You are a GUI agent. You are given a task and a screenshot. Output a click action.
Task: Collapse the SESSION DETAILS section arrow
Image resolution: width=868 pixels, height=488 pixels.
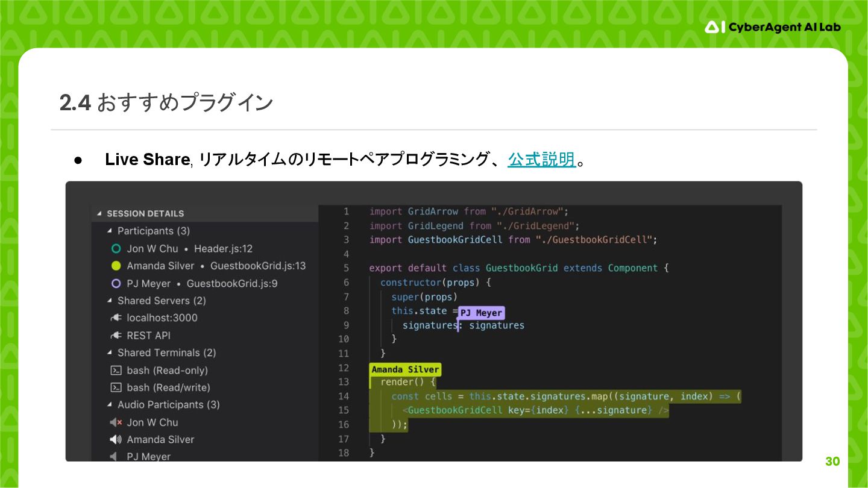pyautogui.click(x=99, y=213)
